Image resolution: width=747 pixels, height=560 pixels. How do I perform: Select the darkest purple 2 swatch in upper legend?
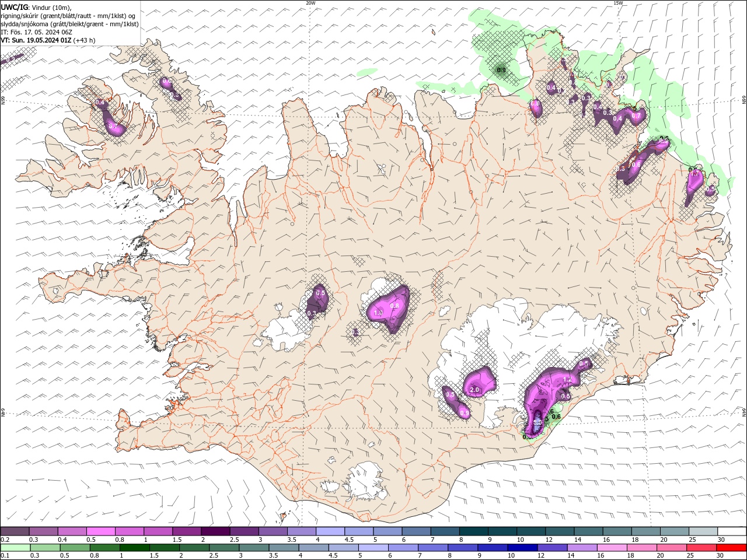click(215, 531)
